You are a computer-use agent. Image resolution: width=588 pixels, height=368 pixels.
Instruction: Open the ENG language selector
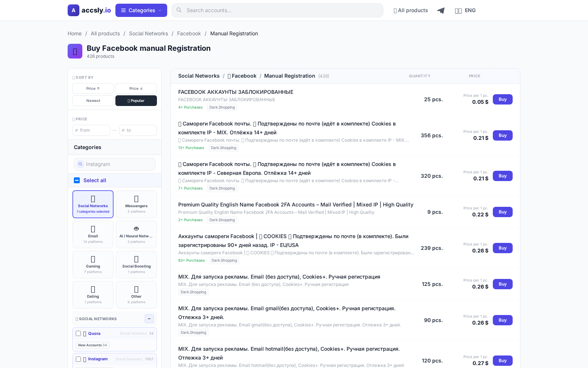coord(465,10)
